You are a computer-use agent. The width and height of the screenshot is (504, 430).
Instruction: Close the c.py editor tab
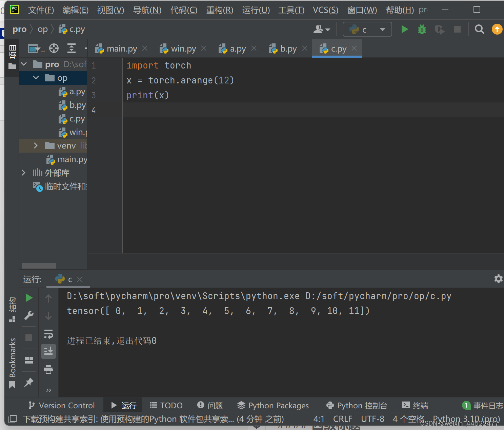354,48
